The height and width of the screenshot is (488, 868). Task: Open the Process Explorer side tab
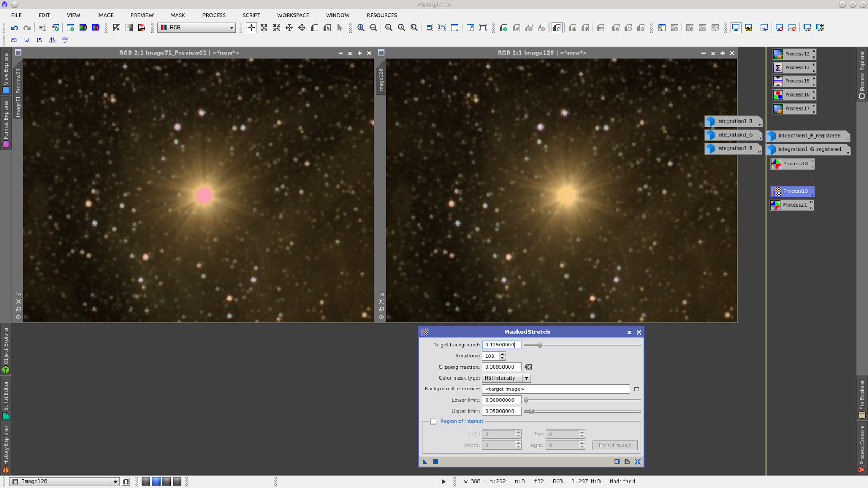(862, 73)
